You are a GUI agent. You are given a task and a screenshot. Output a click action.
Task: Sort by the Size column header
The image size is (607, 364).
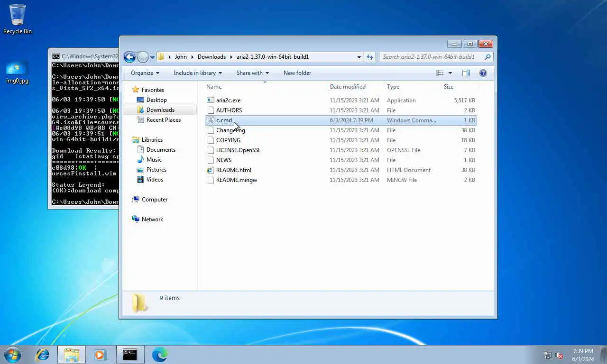pos(459,87)
